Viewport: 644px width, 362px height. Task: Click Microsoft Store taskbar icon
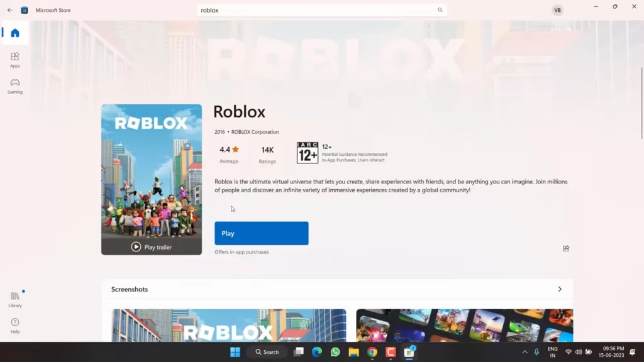(x=409, y=352)
